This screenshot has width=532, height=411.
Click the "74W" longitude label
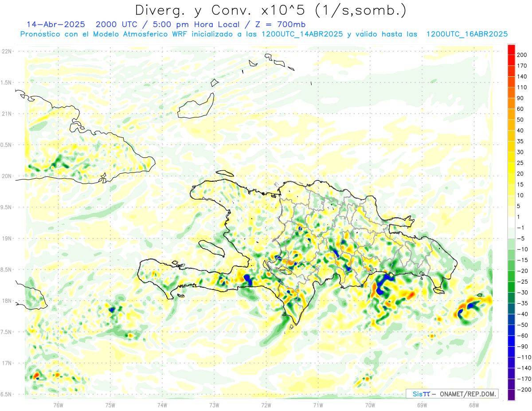click(162, 405)
